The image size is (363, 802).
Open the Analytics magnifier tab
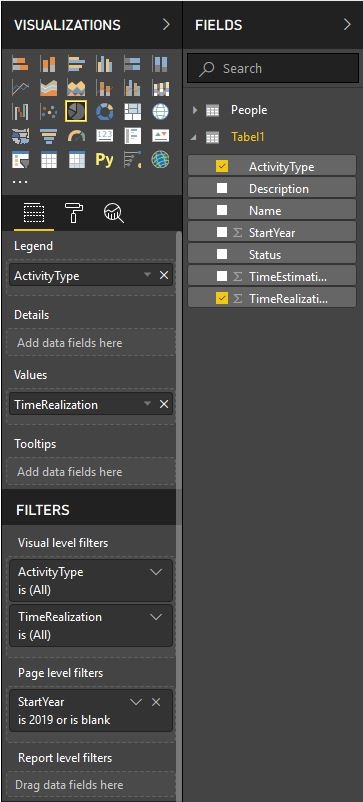114,212
